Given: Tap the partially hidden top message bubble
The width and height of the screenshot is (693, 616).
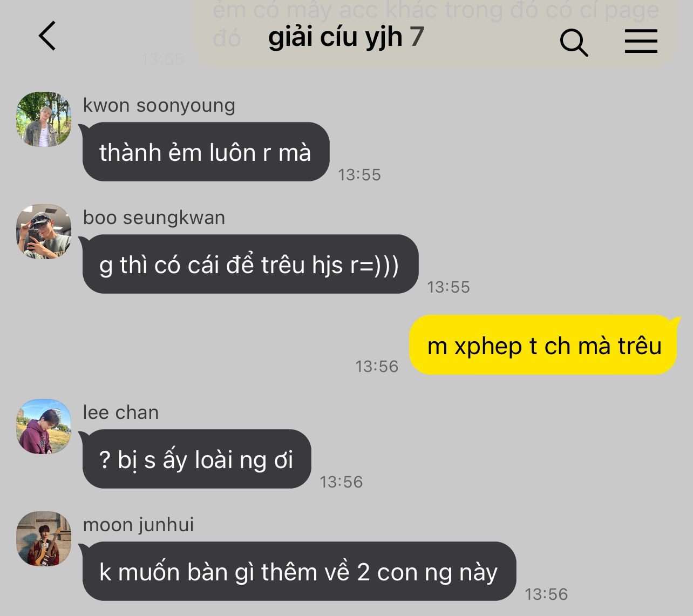Looking at the screenshot, I should (x=435, y=32).
